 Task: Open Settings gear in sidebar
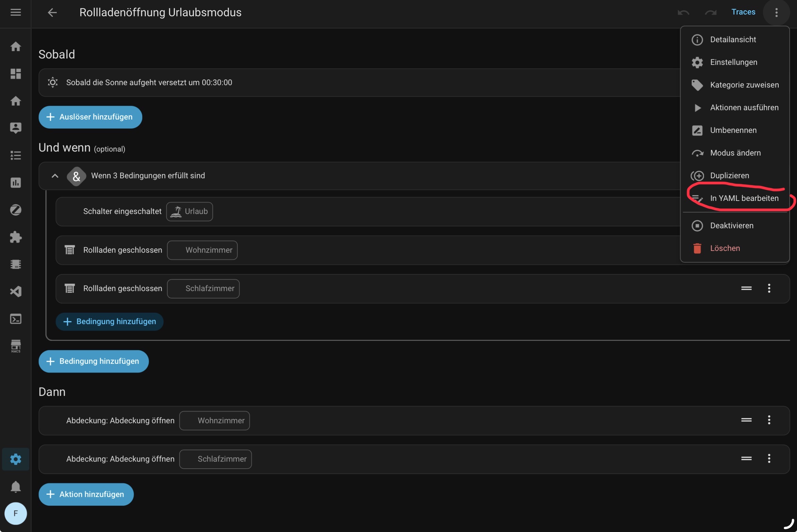tap(16, 459)
